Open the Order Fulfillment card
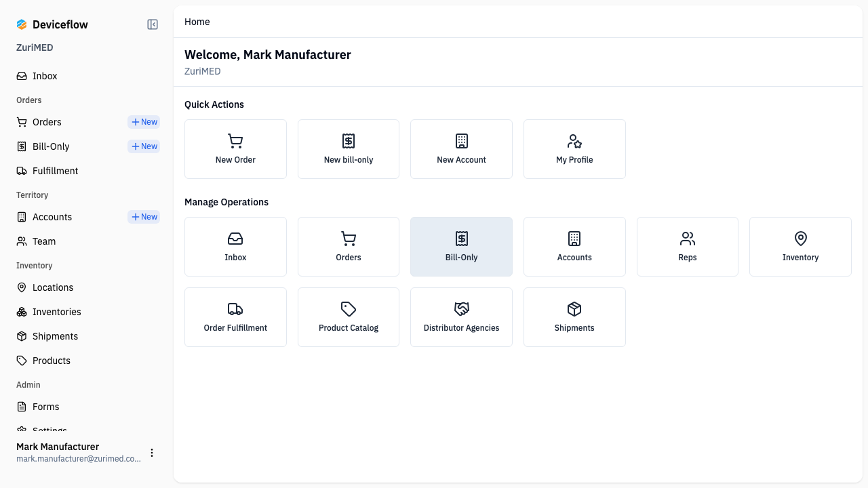The height and width of the screenshot is (488, 868). click(x=235, y=317)
